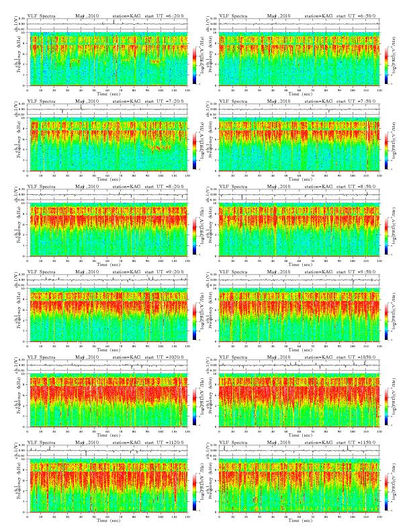Click the spectrogram for start UT 7:20:0
This screenshot has width=411, height=532.
click(107, 144)
